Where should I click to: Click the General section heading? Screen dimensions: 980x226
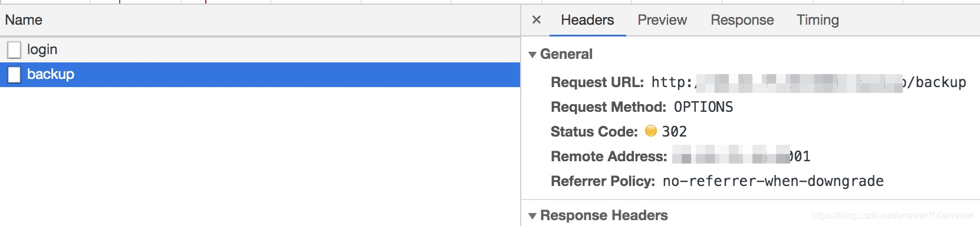coord(566,54)
